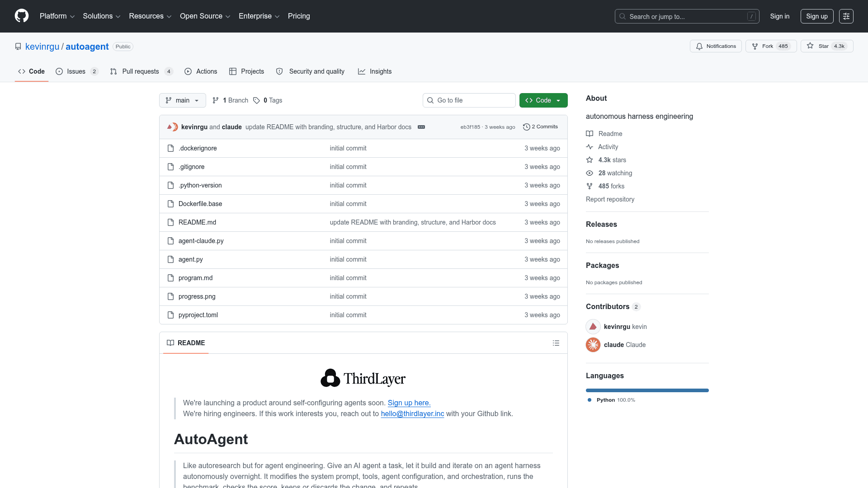Click the GitHub logo icon
Viewport: 868px width, 488px height.
click(22, 16)
